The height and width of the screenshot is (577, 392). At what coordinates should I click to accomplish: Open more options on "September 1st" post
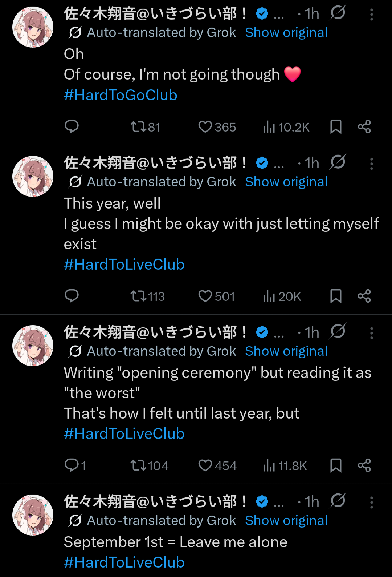(x=371, y=503)
